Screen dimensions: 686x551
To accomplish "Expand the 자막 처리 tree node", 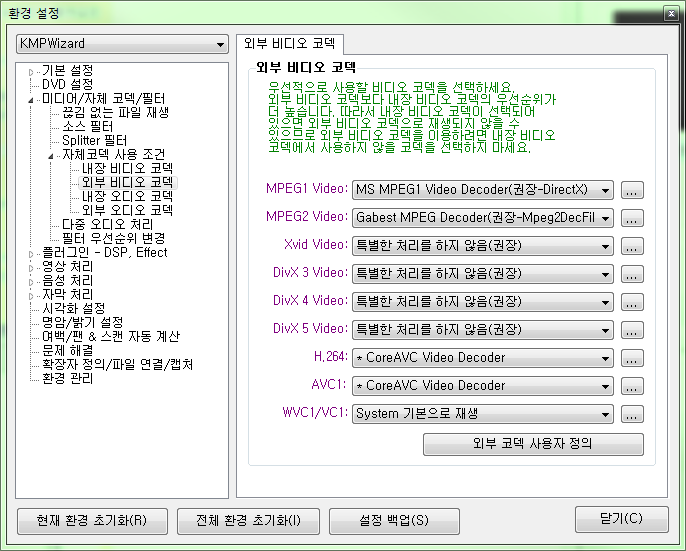I will pyautogui.click(x=31, y=296).
